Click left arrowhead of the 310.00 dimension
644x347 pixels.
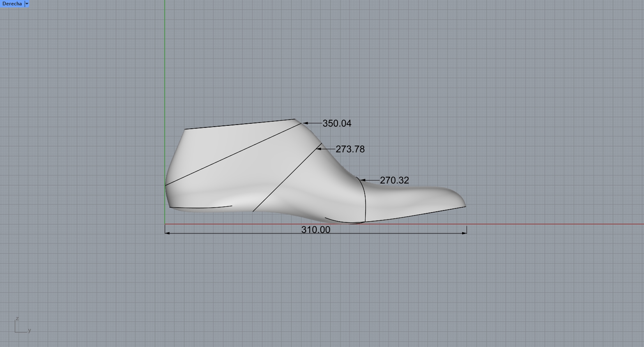point(167,233)
